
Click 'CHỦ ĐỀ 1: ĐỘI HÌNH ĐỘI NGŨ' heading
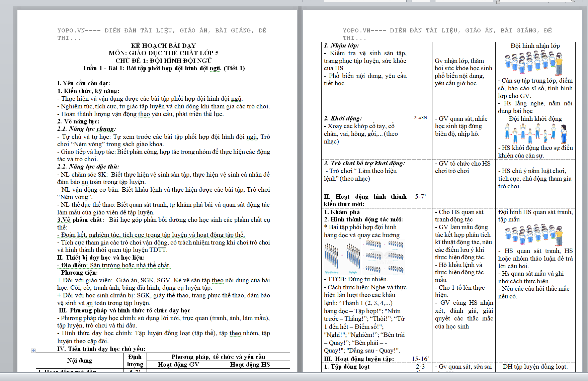click(x=163, y=61)
